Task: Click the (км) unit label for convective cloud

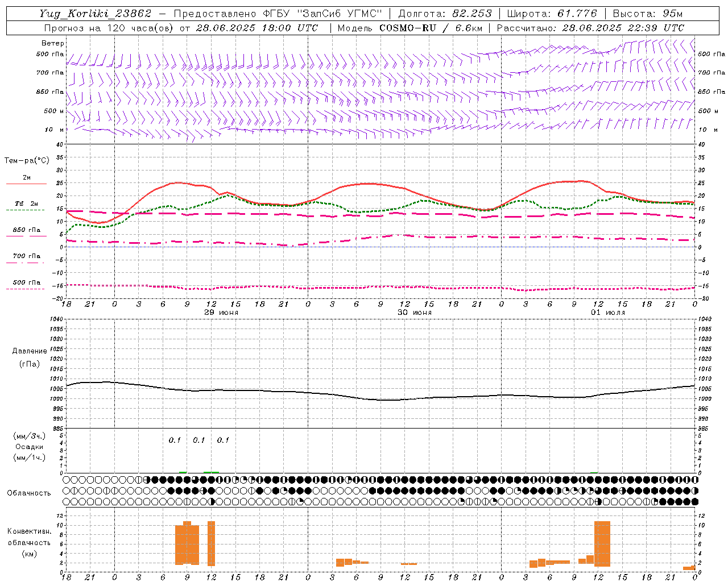Action: pos(30,554)
